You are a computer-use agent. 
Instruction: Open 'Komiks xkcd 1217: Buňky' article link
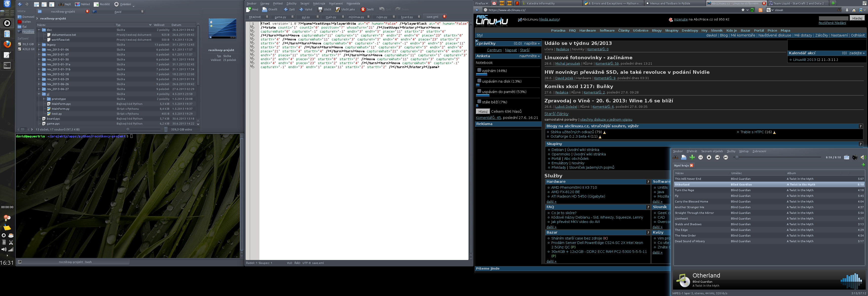coord(579,86)
